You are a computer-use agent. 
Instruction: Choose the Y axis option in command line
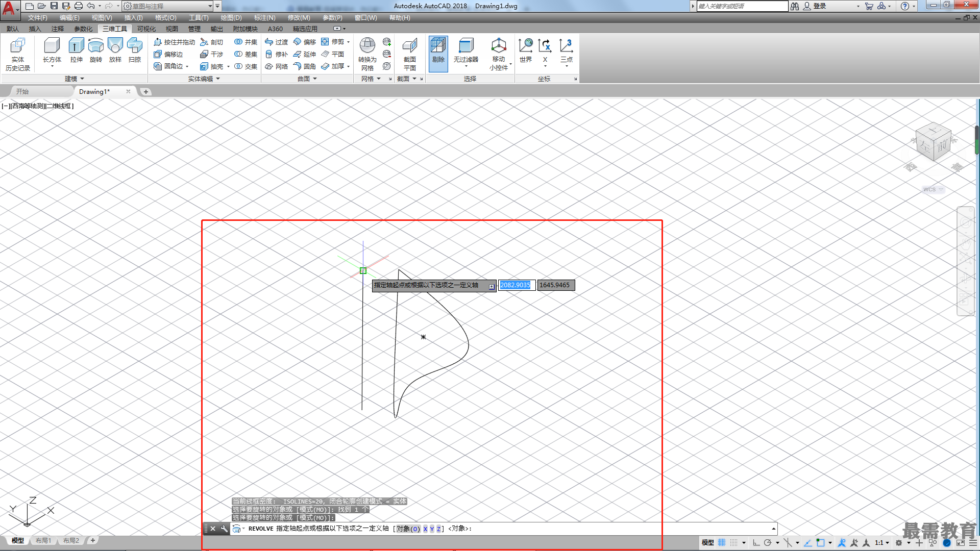click(432, 529)
